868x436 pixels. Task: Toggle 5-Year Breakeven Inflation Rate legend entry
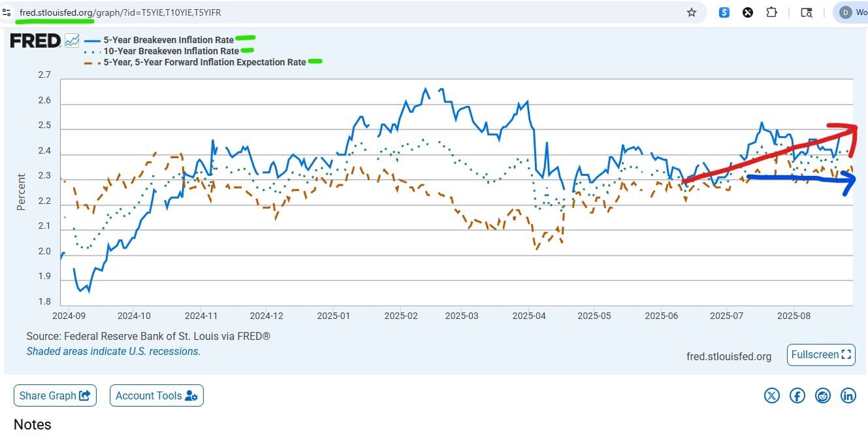pos(169,40)
